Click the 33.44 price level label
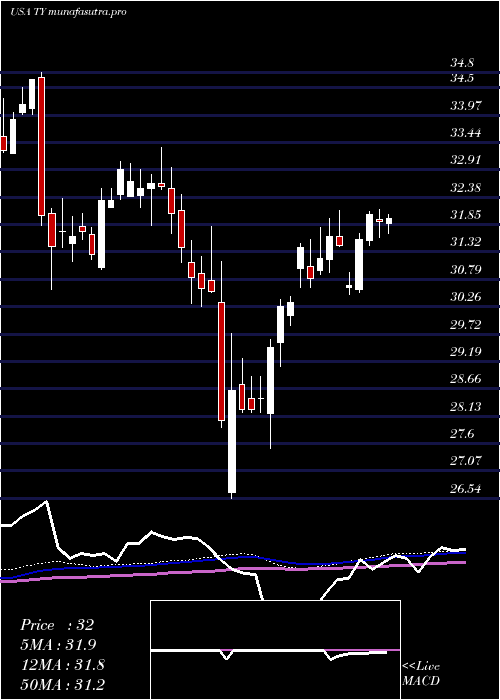The width and height of the screenshot is (500, 700). pyautogui.click(x=467, y=133)
